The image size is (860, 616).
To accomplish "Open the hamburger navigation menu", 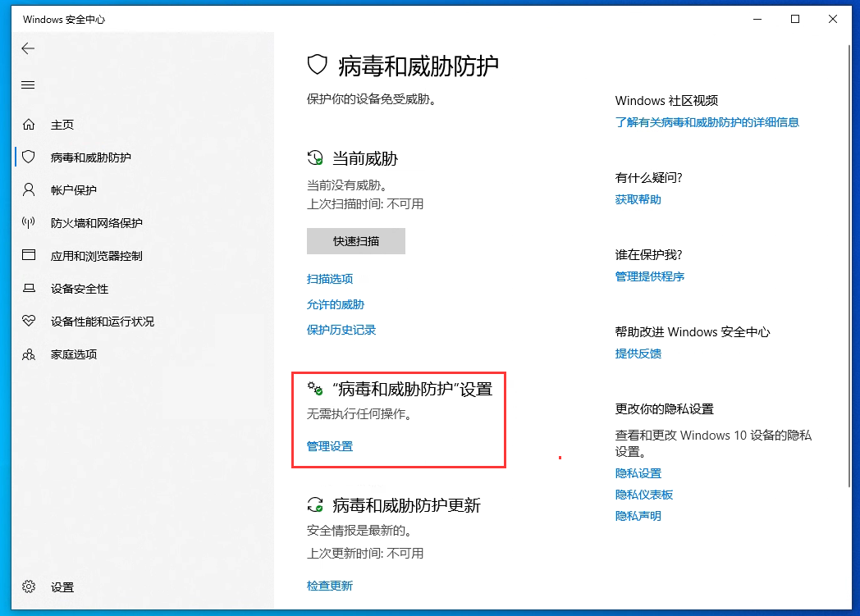I will (28, 85).
